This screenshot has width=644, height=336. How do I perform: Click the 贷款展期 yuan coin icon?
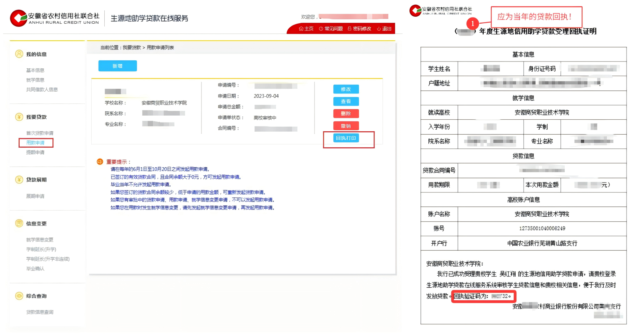pos(19,180)
